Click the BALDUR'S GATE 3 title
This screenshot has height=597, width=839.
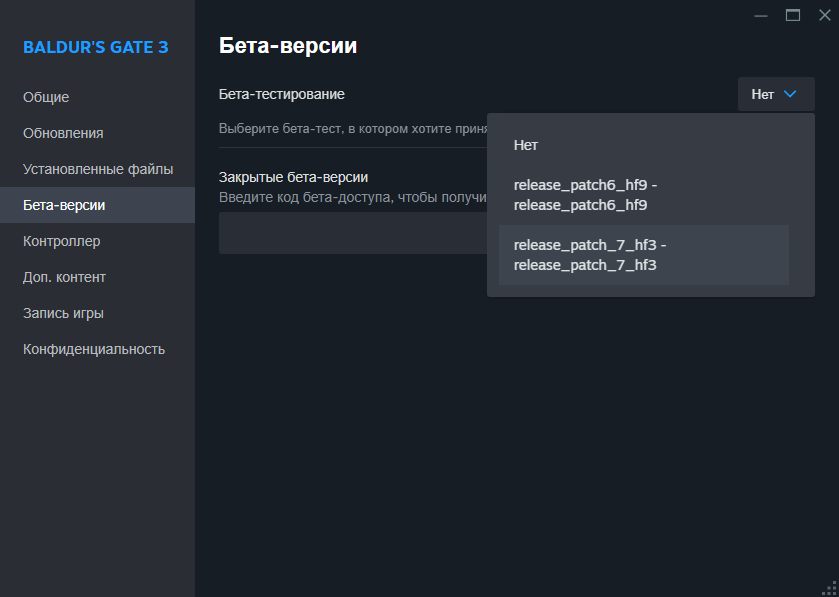[96, 48]
